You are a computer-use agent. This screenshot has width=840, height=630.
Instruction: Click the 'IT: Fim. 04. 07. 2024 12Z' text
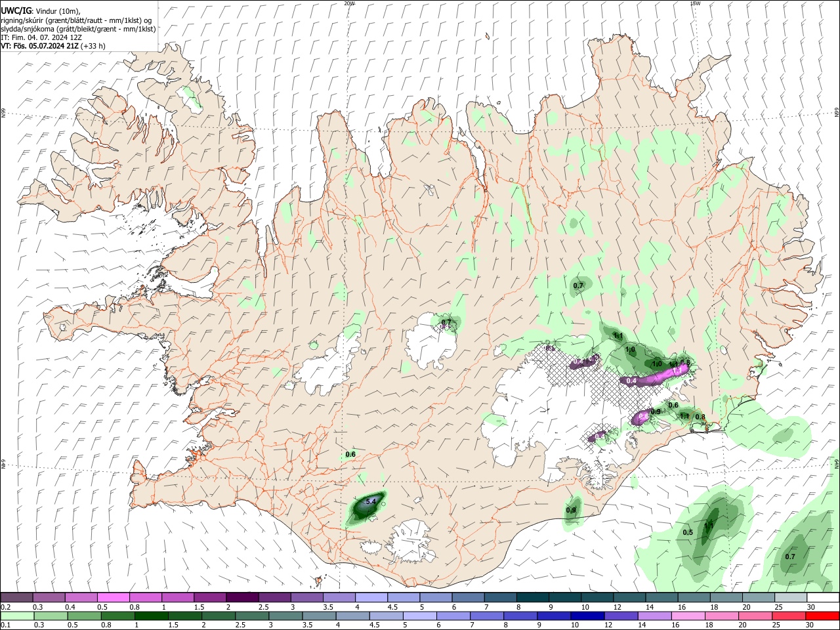(41, 37)
